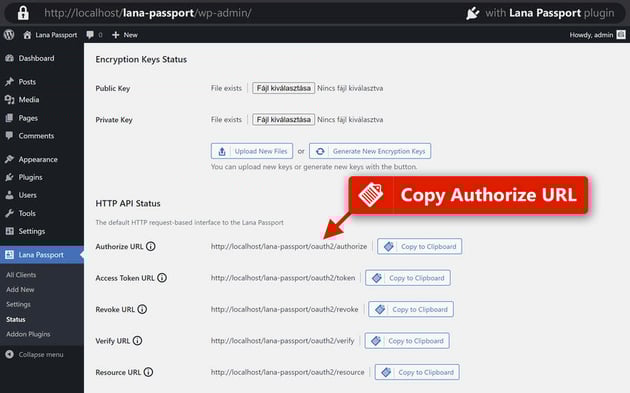Click the admin avatar icon near Howdy

pos(621,35)
